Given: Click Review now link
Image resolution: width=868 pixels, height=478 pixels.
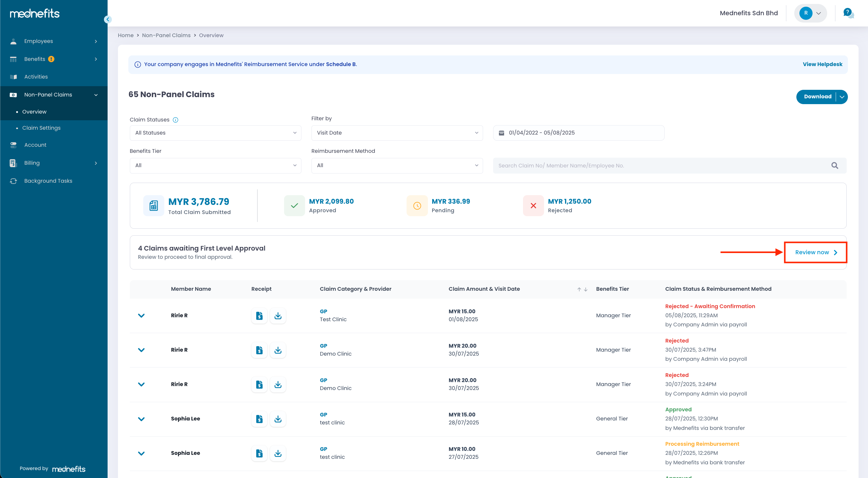Looking at the screenshot, I should 816,252.
